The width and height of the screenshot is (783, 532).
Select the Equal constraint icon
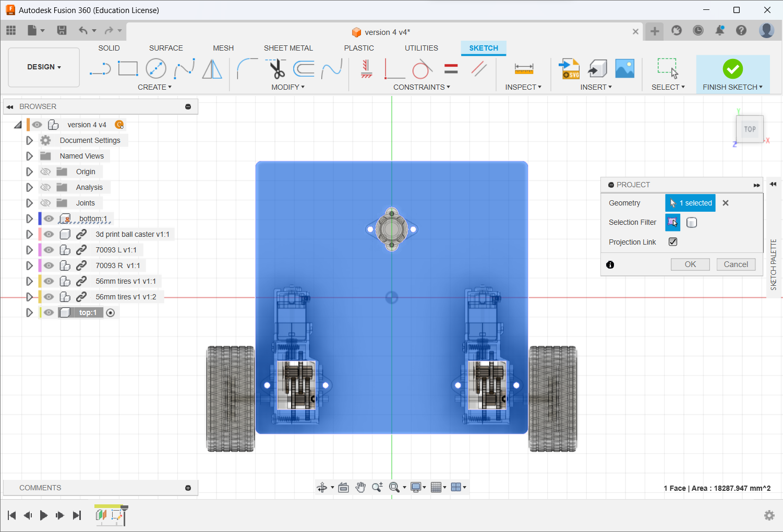pyautogui.click(x=451, y=69)
